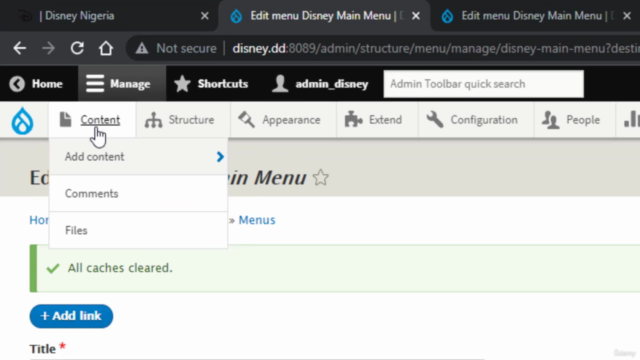640x360 pixels.
Task: Click the Reports bar-chart icon
Action: pyautogui.click(x=631, y=120)
